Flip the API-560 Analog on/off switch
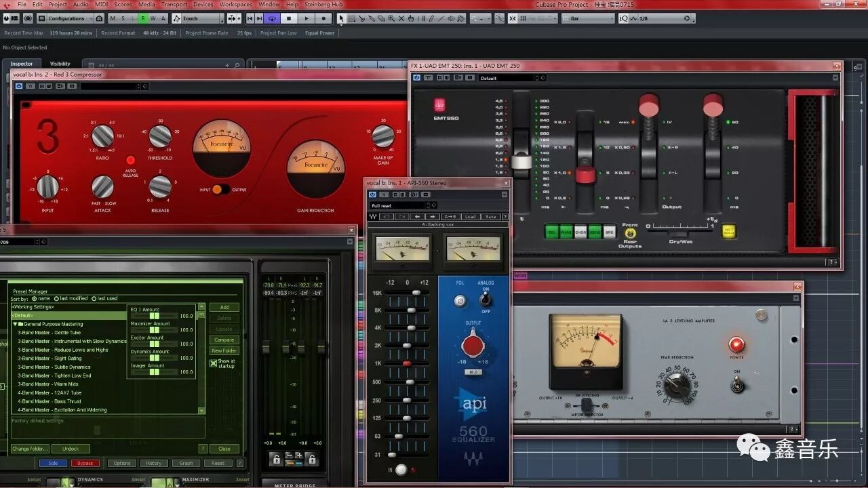The image size is (868, 488). pyautogui.click(x=486, y=299)
